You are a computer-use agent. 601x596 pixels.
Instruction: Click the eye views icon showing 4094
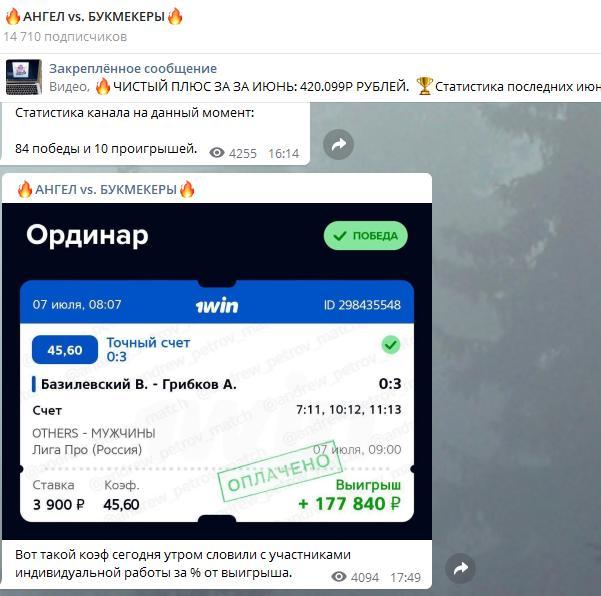338,576
